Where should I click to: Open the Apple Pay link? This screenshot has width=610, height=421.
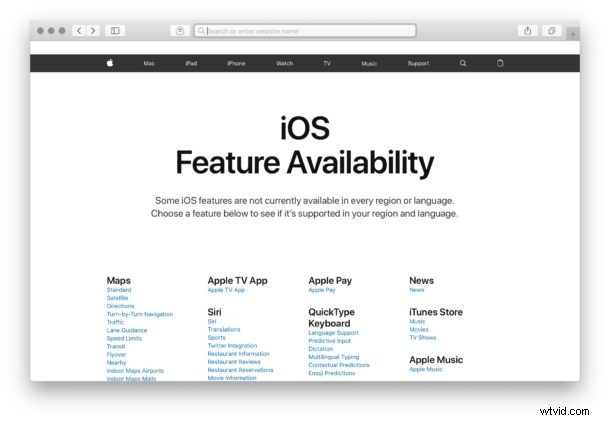point(322,290)
